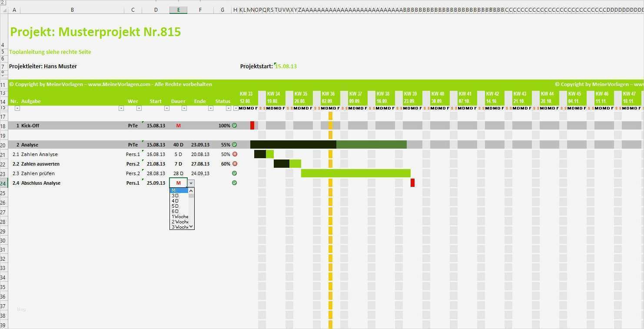Click the green status icon on the Analyse row
Viewport: 644px width, 329px height.
pos(234,144)
